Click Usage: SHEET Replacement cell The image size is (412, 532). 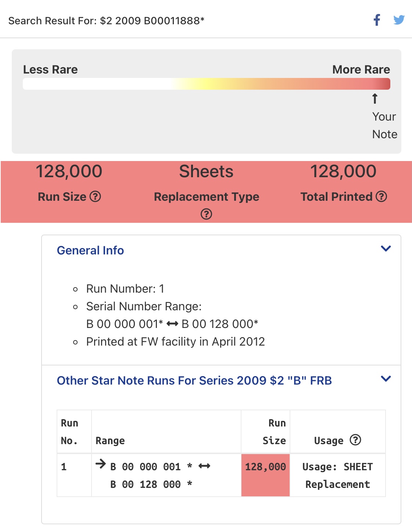(x=338, y=475)
